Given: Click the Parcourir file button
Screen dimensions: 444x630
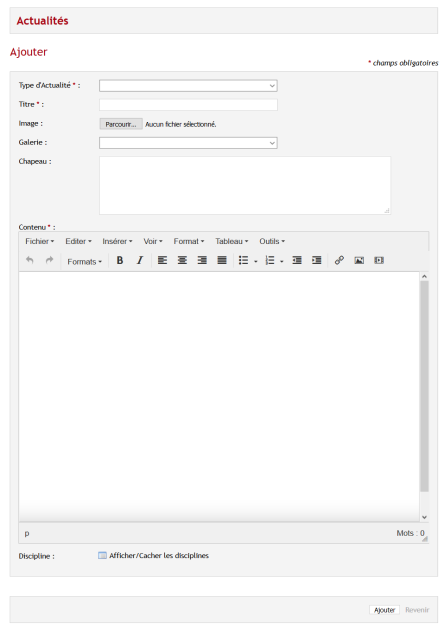Looking at the screenshot, I should pos(121,124).
